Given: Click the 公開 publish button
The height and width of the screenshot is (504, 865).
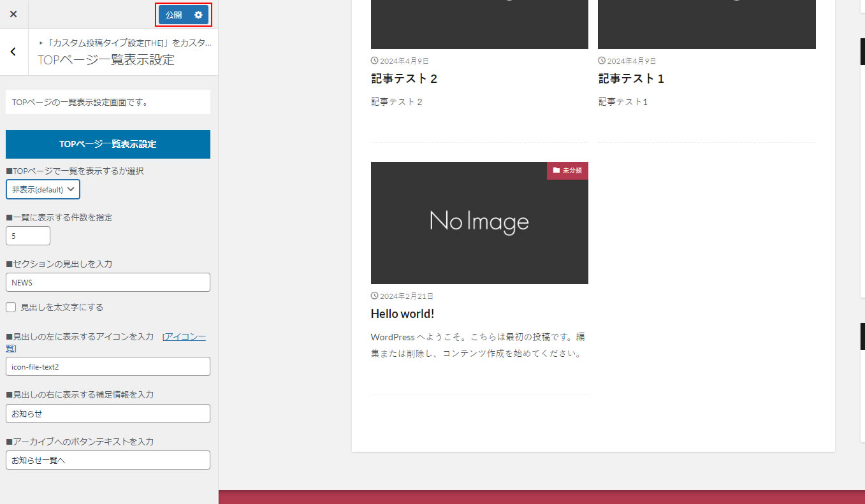Looking at the screenshot, I should [173, 15].
